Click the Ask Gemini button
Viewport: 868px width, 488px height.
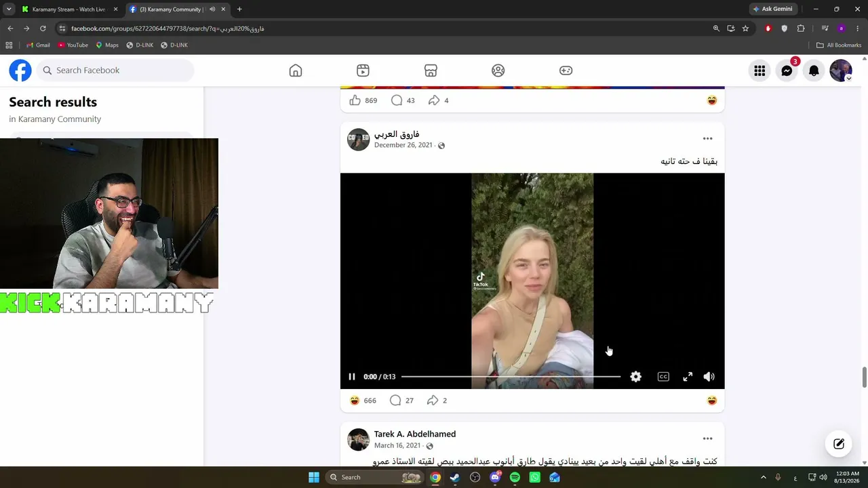tap(772, 9)
